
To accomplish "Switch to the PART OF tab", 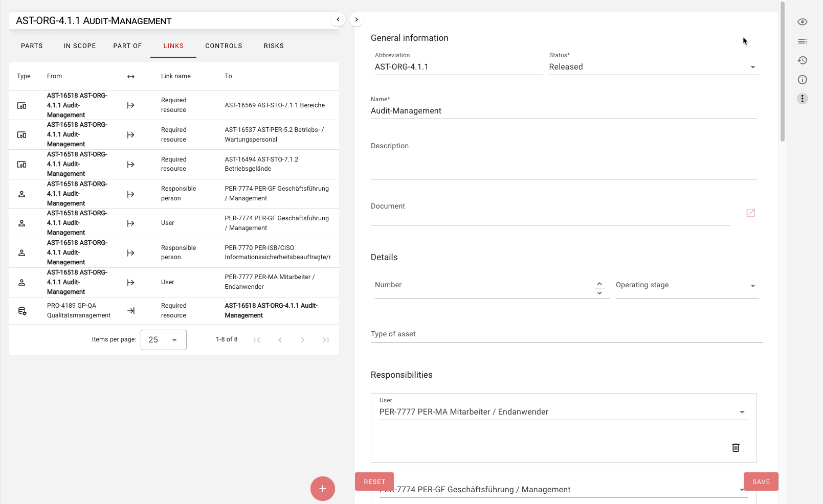I will [x=127, y=46].
